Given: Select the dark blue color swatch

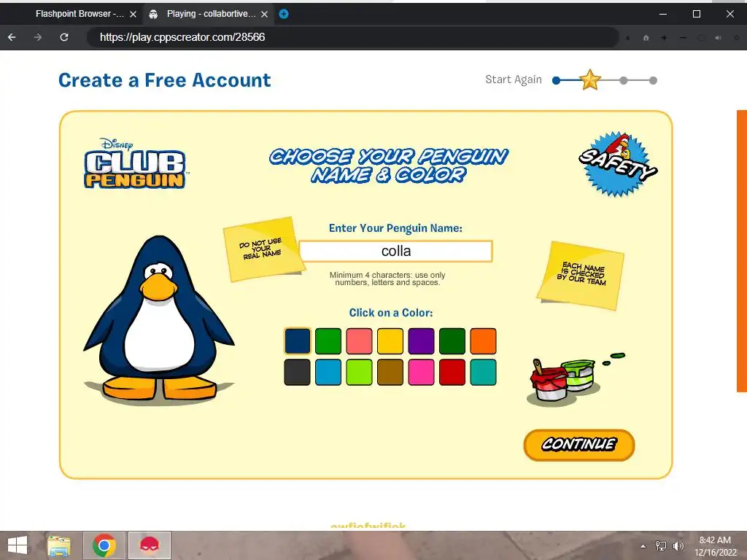Looking at the screenshot, I should point(298,341).
